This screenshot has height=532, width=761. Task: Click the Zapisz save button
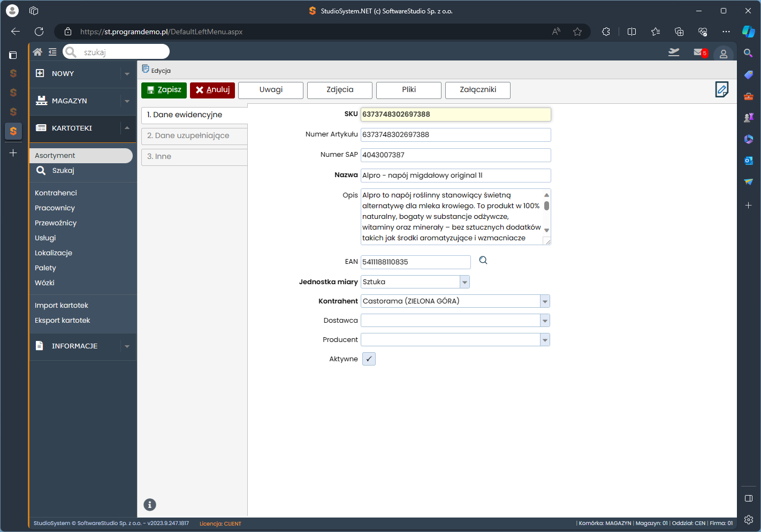164,90
